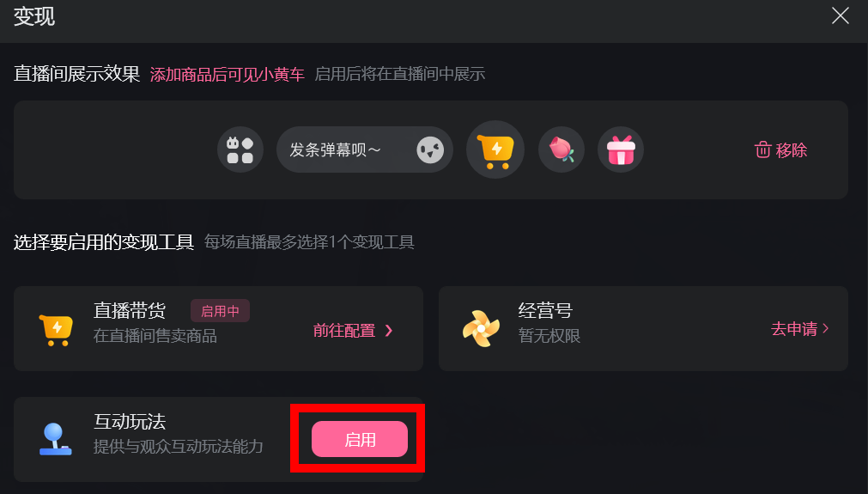Click the 发条弹幕呗 danmaku input field

364,149
